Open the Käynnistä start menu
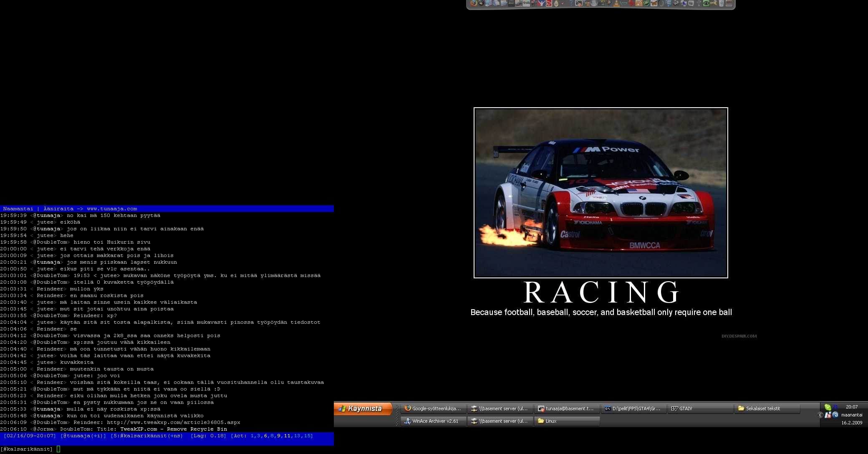868x454 pixels. [x=363, y=409]
